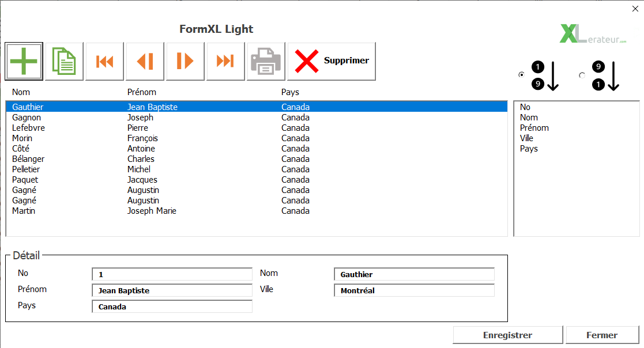Print using the printer icon
The height and width of the screenshot is (348, 644).
click(266, 61)
